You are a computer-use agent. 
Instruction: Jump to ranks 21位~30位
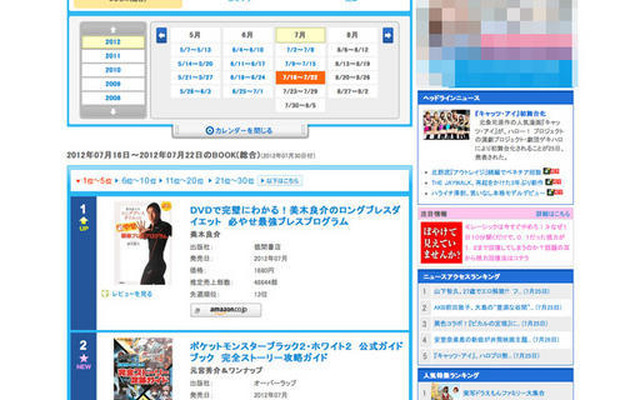(x=232, y=181)
